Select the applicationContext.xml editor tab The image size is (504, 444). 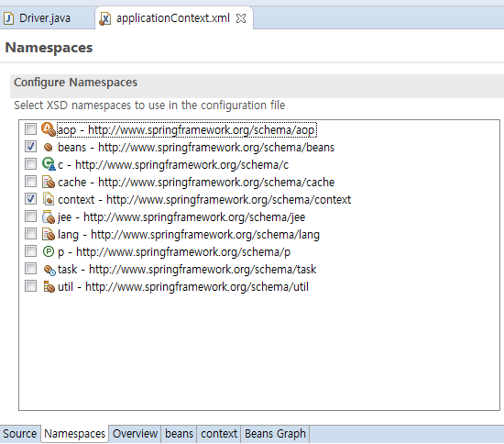tap(173, 18)
